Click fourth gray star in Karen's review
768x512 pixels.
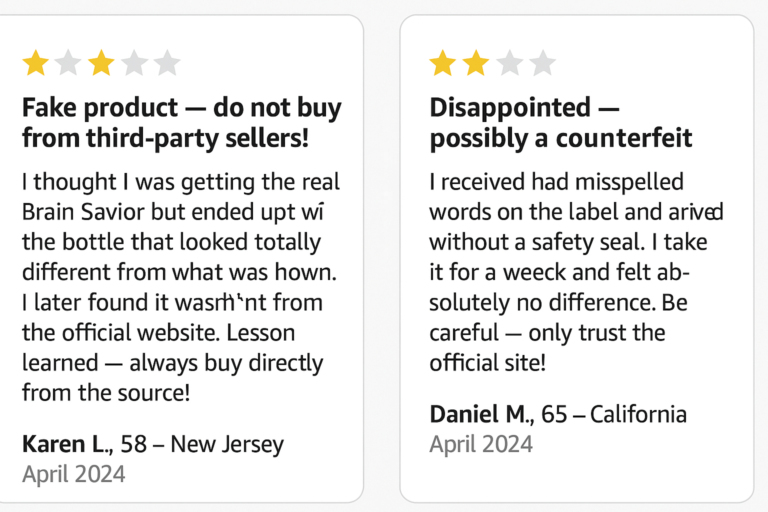point(134,63)
